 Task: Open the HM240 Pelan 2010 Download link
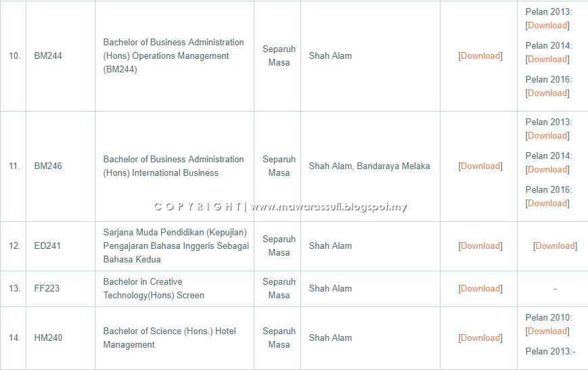[547, 331]
